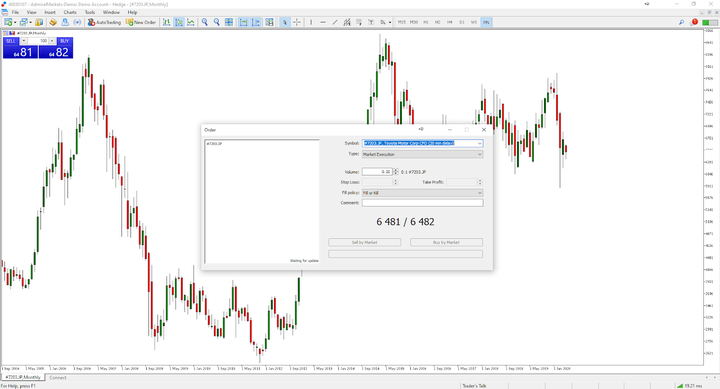Click the AutoTrading toolbar button
Viewport: 720px width, 389px height.
[104, 22]
